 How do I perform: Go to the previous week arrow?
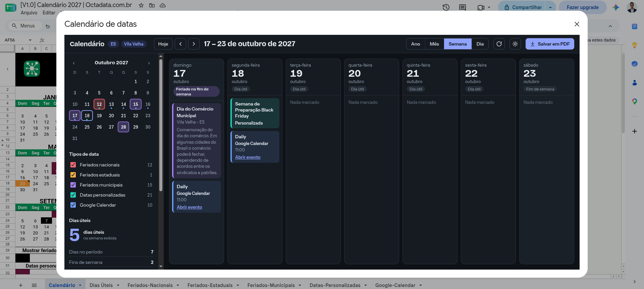click(x=180, y=44)
